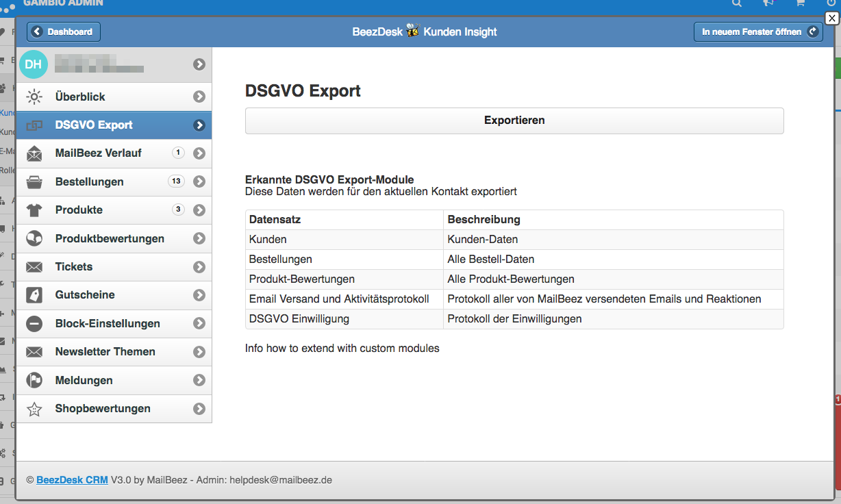Click the Produkte t-shirt icon
841x504 pixels.
34,210
